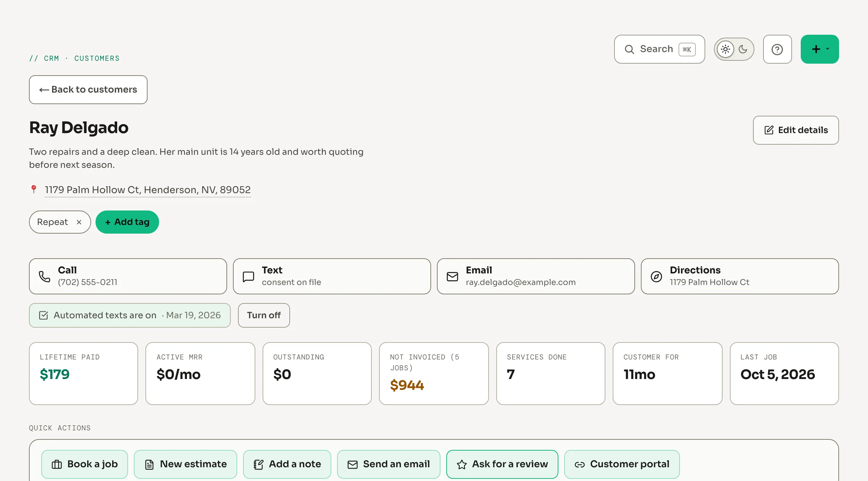The width and height of the screenshot is (868, 481).
Task: Remove the Repeat tag with x
Action: tap(79, 222)
